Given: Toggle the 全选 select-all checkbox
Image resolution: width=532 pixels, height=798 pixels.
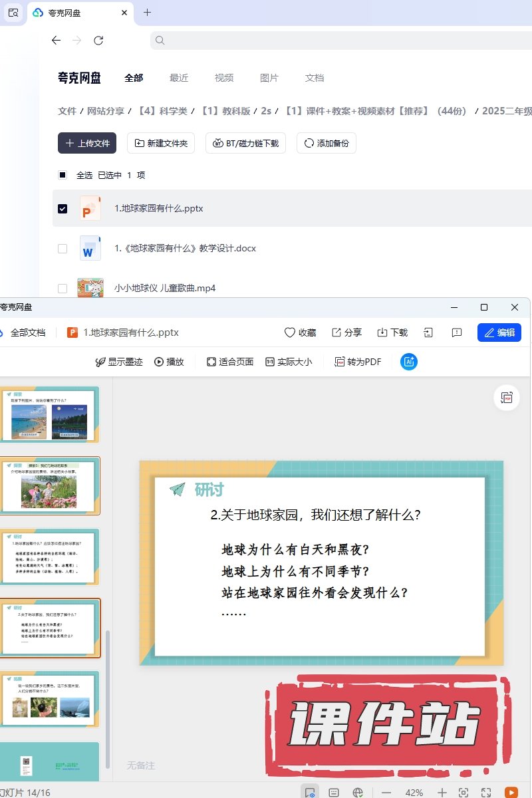Looking at the screenshot, I should [x=63, y=176].
